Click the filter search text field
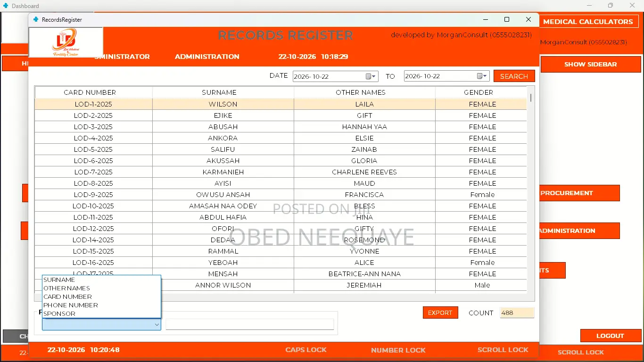Screen dimensions: 644x362 249,324
